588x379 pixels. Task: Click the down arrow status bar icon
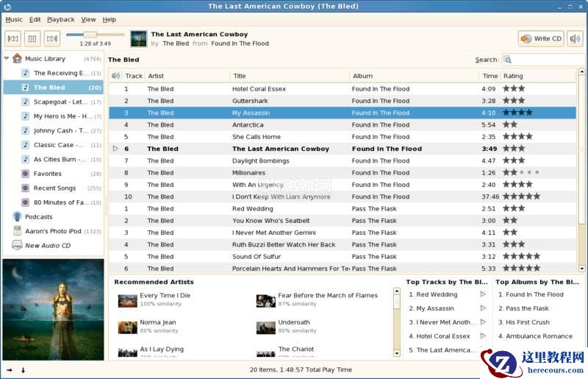pos(24,370)
